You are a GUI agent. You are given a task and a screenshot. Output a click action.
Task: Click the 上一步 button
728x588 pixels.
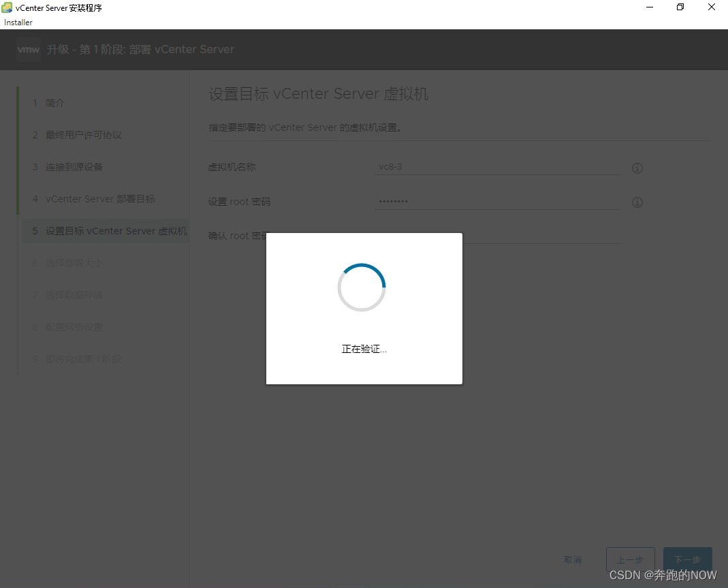[630, 559]
